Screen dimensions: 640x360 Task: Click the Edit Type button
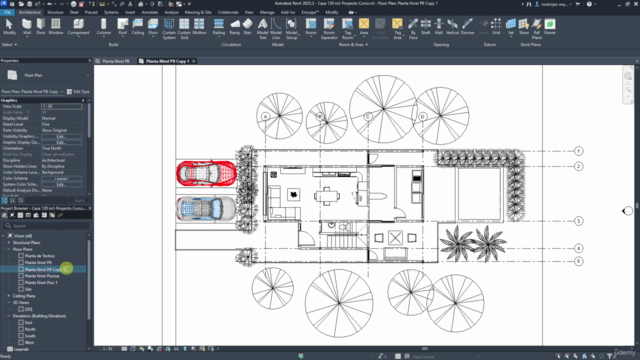click(78, 91)
